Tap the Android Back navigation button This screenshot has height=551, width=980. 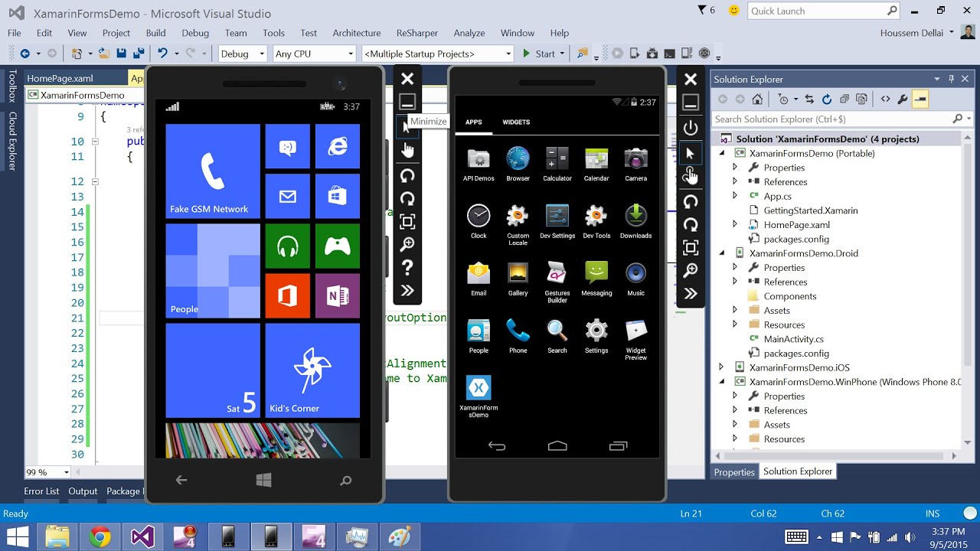[497, 446]
